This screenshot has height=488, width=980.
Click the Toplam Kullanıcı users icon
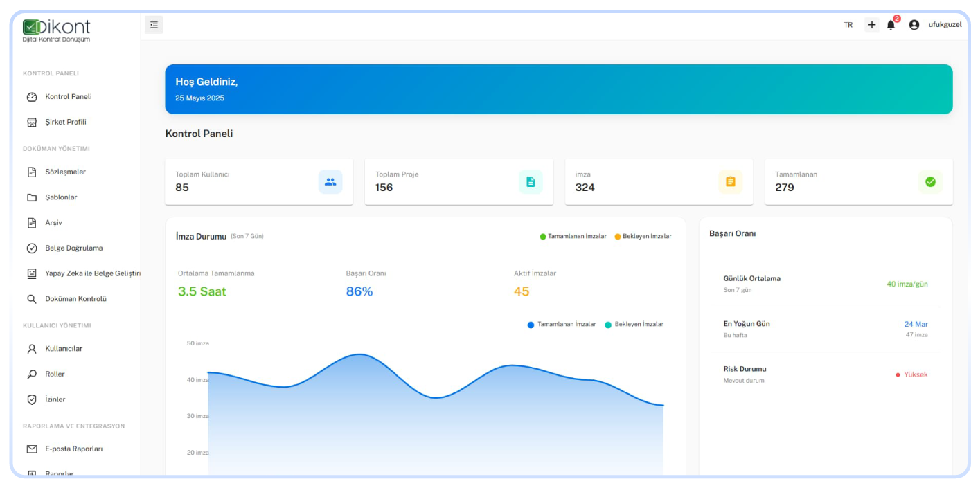pos(330,181)
